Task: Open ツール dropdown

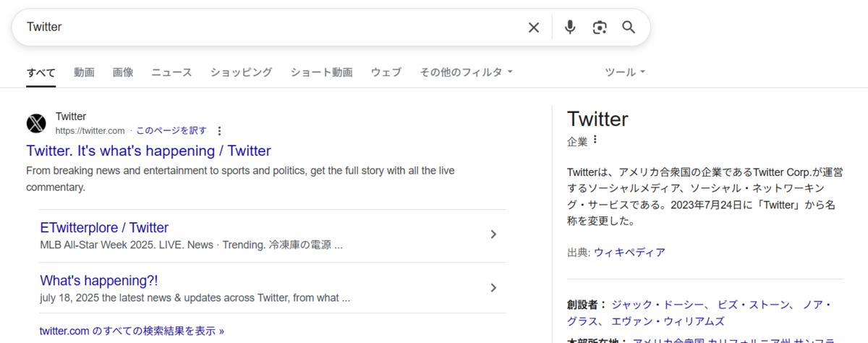Action: (625, 72)
